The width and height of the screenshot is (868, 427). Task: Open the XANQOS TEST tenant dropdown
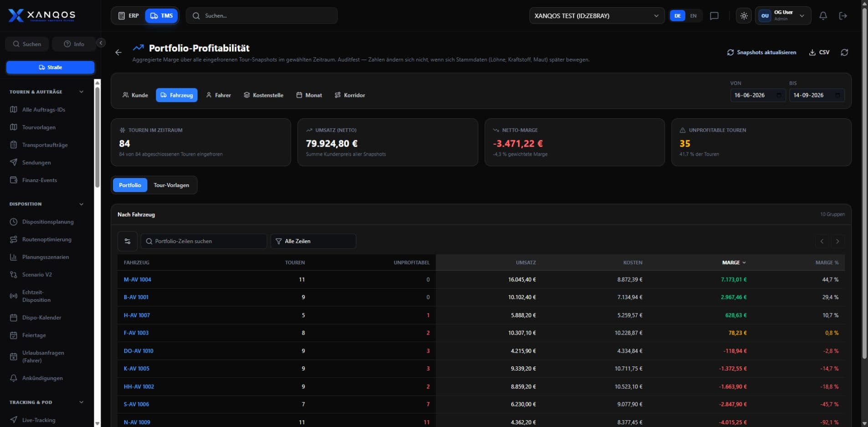point(596,15)
